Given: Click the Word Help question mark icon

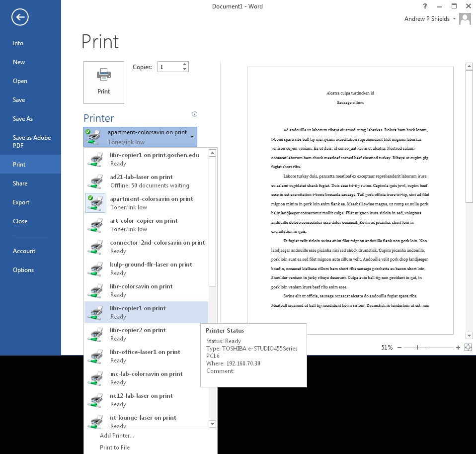Looking at the screenshot, I should coord(425,6).
